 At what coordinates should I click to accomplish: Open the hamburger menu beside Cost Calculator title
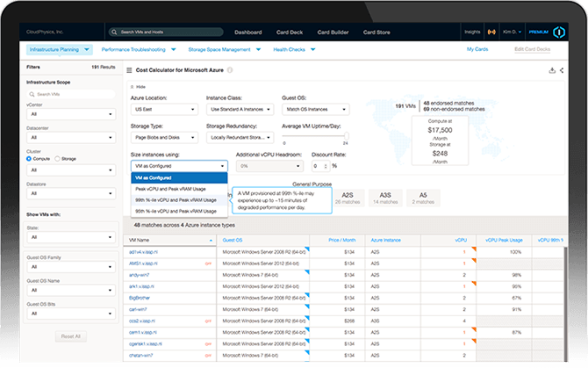(x=129, y=70)
